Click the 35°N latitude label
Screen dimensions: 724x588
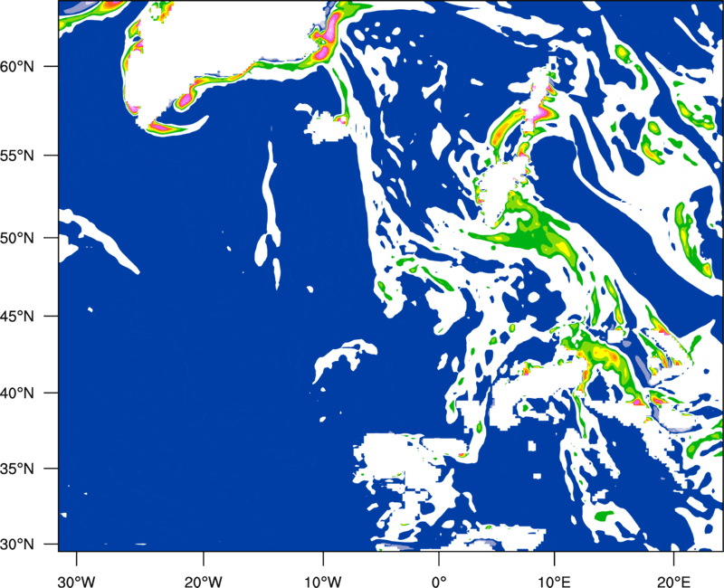17,469
